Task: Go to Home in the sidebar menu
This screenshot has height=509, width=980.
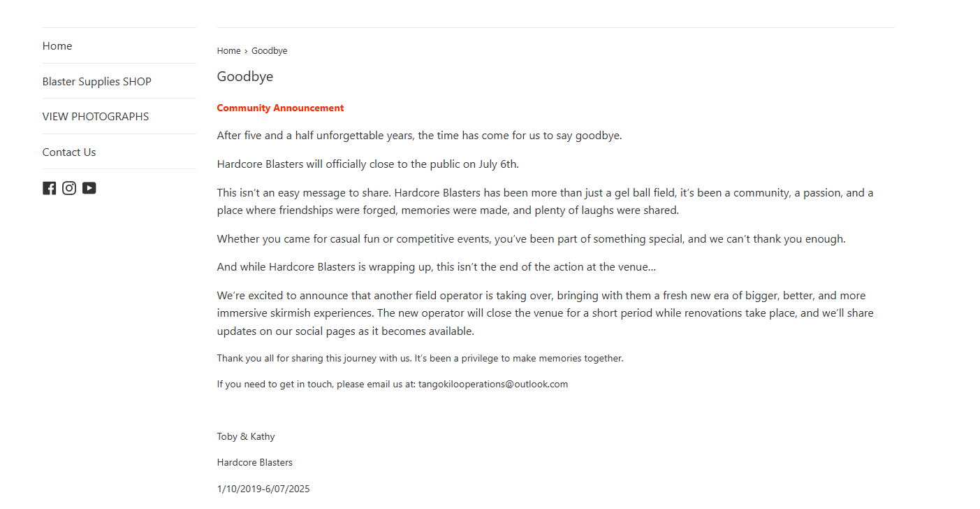Action: 57,46
